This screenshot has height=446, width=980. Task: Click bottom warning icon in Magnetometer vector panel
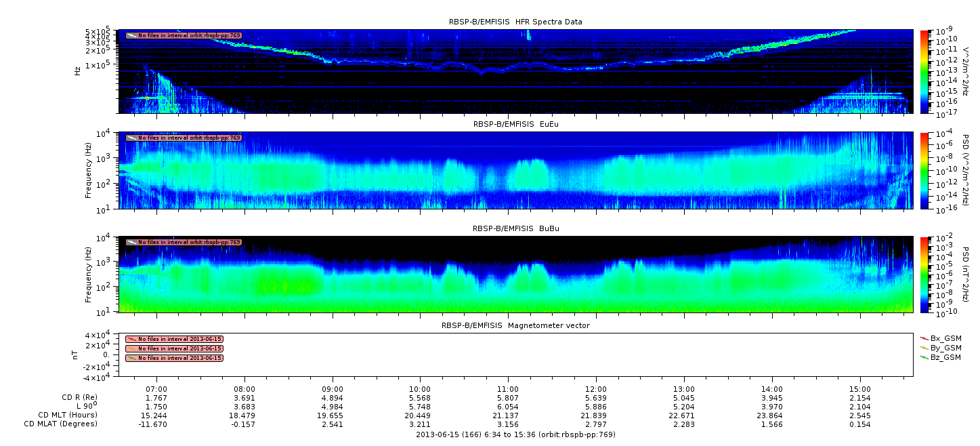click(x=131, y=358)
